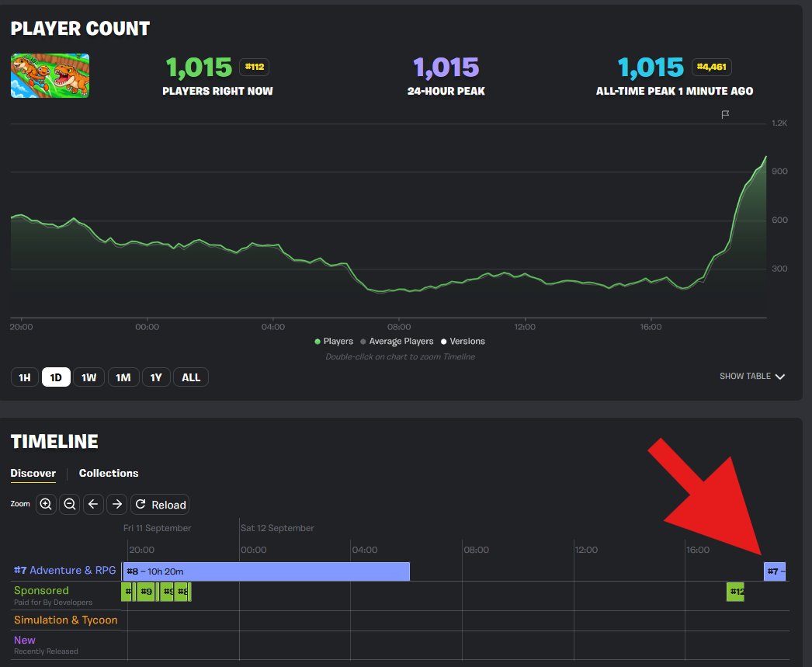
Task: Toggle the Versions legend series
Action: (463, 342)
